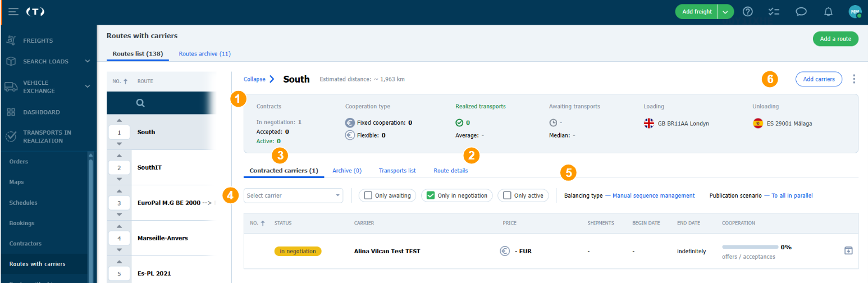Open the help question mark icon
The image size is (868, 283).
(747, 12)
